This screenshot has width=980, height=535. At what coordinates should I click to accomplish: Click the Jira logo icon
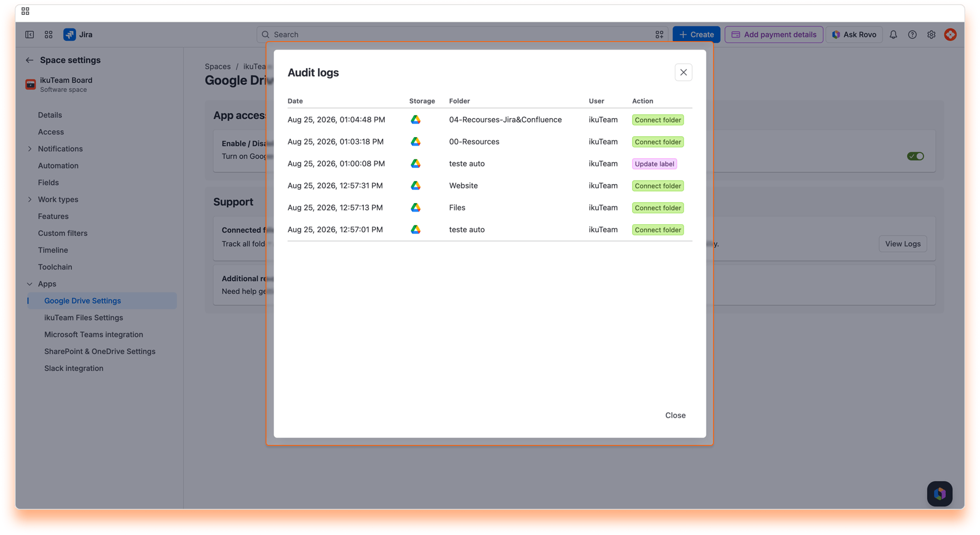click(70, 34)
